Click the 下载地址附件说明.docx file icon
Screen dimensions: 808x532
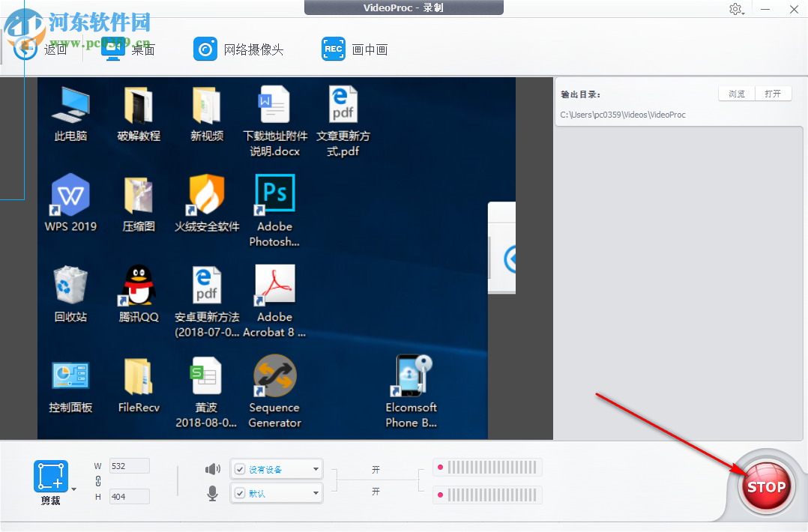point(274,105)
